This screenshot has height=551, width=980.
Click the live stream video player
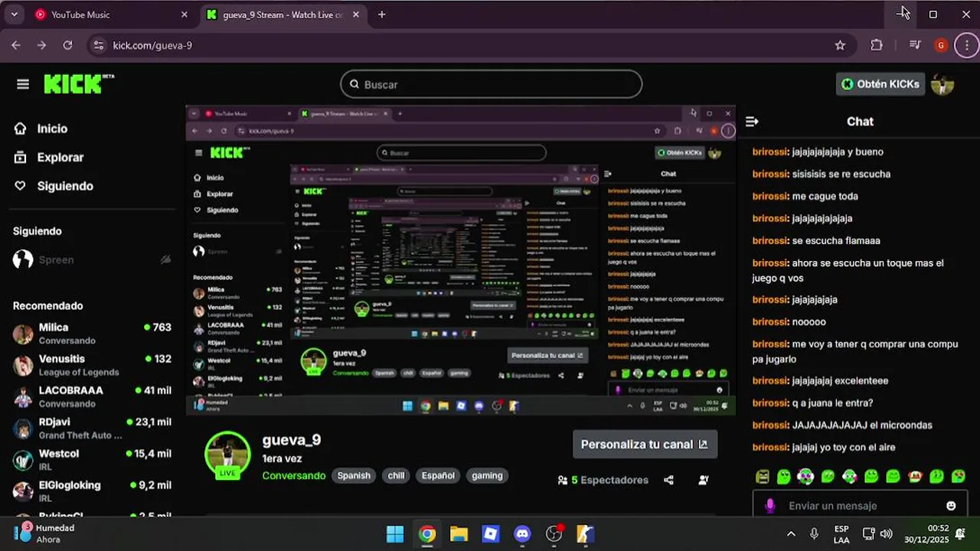(461, 260)
